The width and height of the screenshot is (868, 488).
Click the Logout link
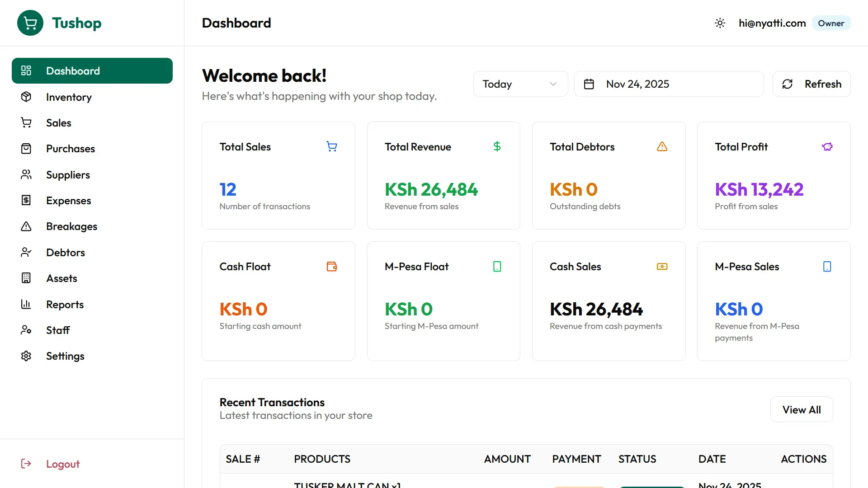click(x=62, y=464)
